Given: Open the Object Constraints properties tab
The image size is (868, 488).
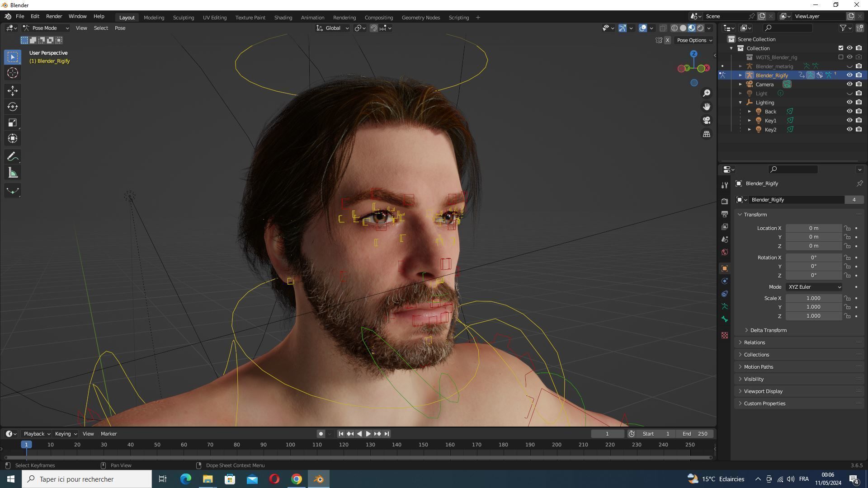Looking at the screenshot, I should (x=725, y=294).
